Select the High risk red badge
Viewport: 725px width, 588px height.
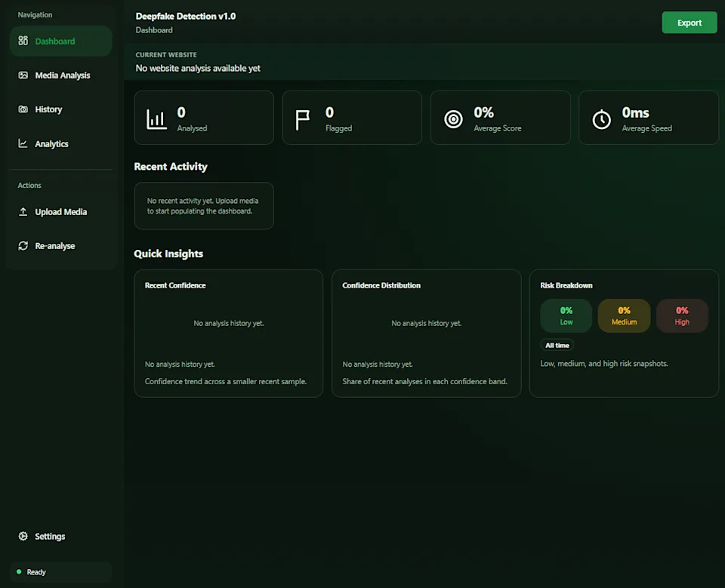click(682, 316)
